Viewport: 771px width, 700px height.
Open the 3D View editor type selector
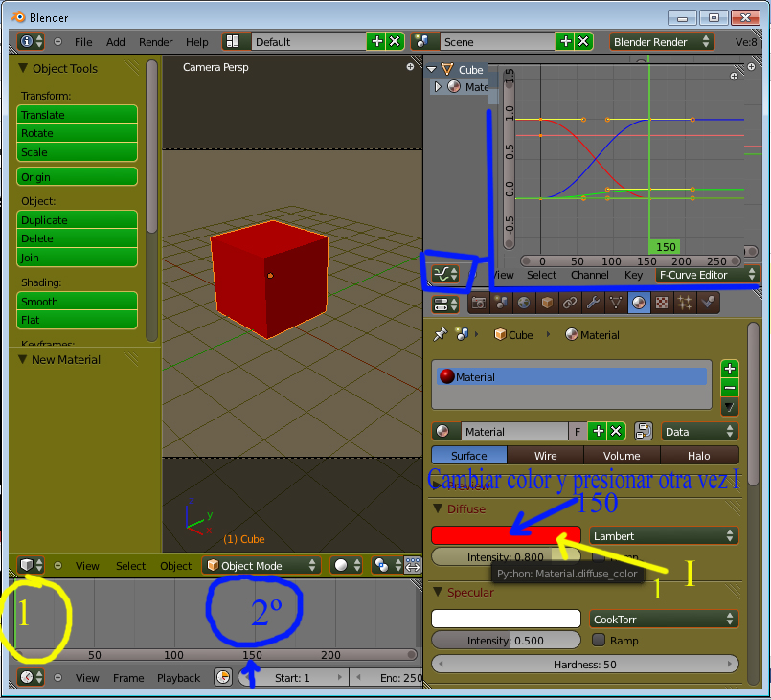(x=31, y=565)
